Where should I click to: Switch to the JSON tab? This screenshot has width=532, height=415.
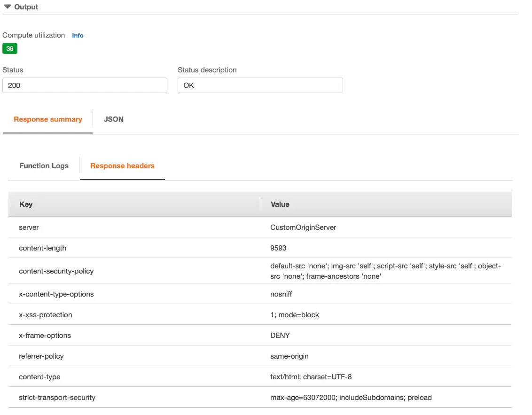(x=114, y=119)
